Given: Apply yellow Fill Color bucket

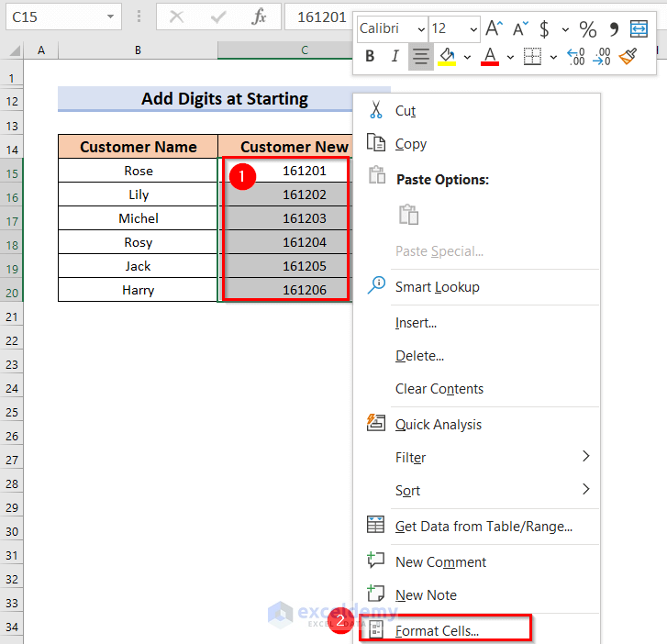Looking at the screenshot, I should pos(447,56).
